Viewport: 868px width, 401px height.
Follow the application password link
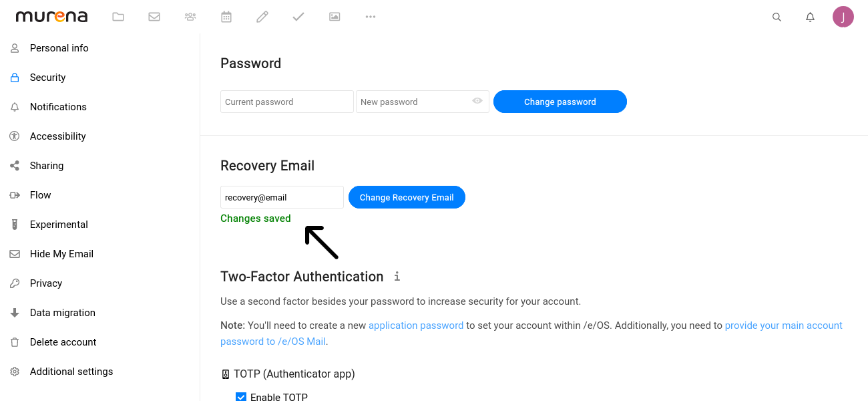click(416, 325)
